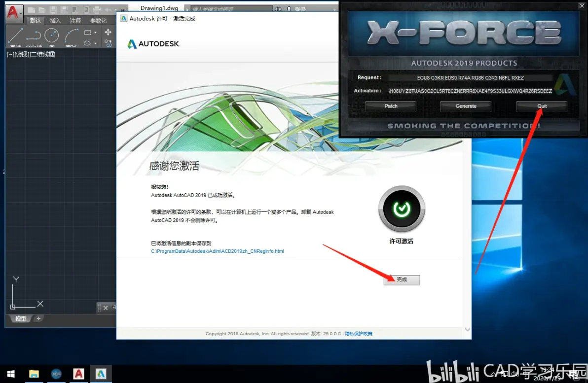This screenshot has width=588, height=383.
Task: Add a new layout with plus tab
Action: tap(38, 318)
